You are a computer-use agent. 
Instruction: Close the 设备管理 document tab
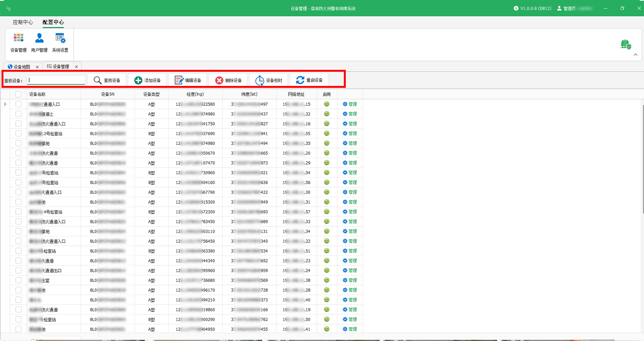pyautogui.click(x=76, y=67)
